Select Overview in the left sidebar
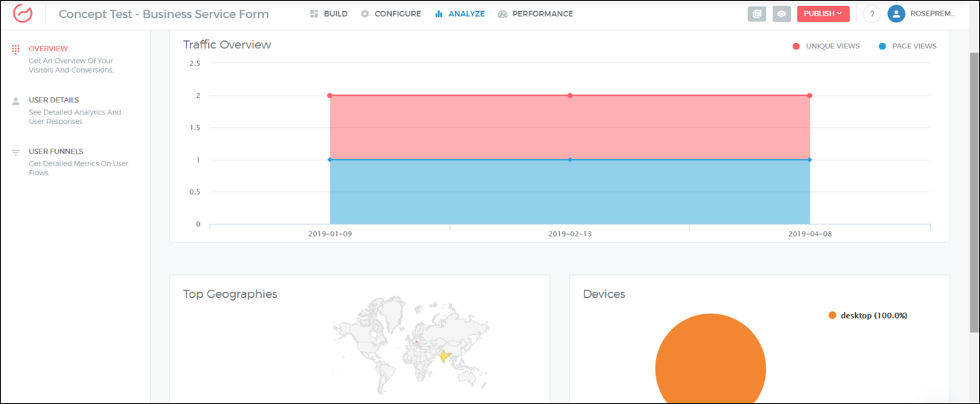The width and height of the screenshot is (980, 404). (48, 49)
